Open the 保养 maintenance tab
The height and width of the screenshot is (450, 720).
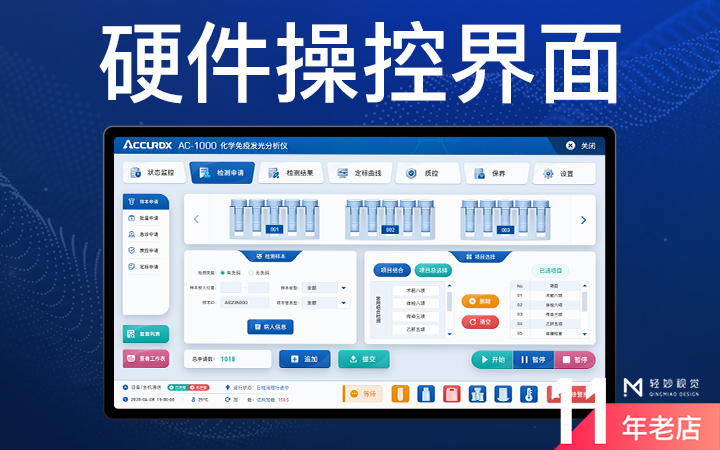pos(496,174)
